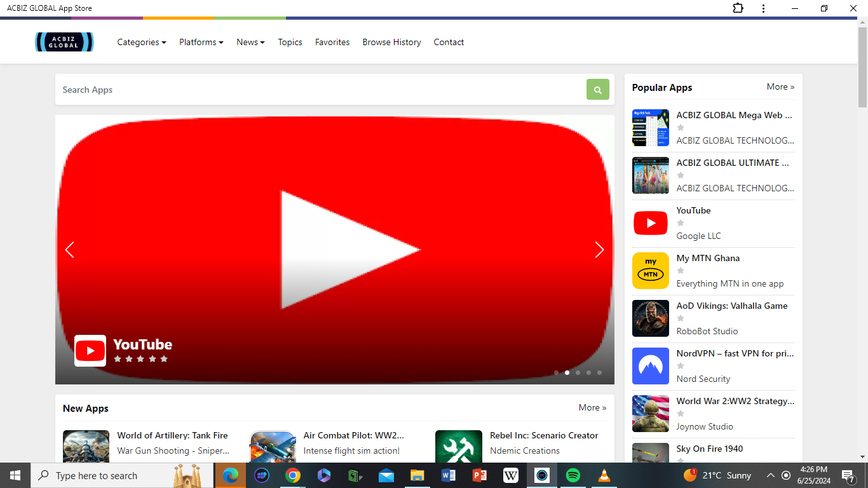Expand the Categories dropdown
Screen dimensions: 868x488
tap(142, 42)
